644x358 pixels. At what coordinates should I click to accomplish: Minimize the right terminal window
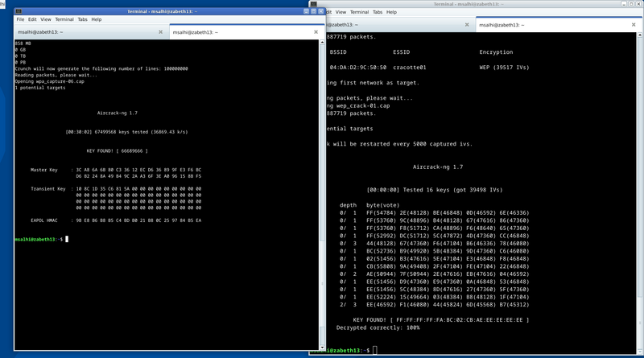point(624,4)
